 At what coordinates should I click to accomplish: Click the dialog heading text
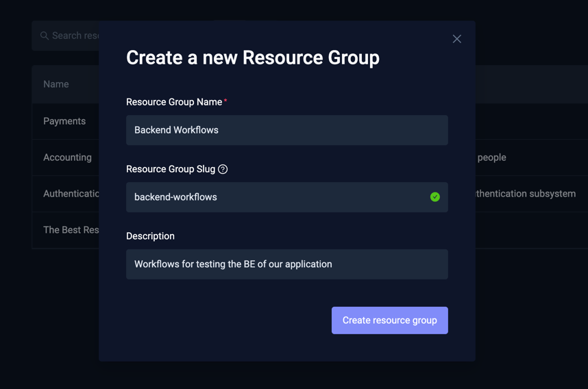pos(252,58)
